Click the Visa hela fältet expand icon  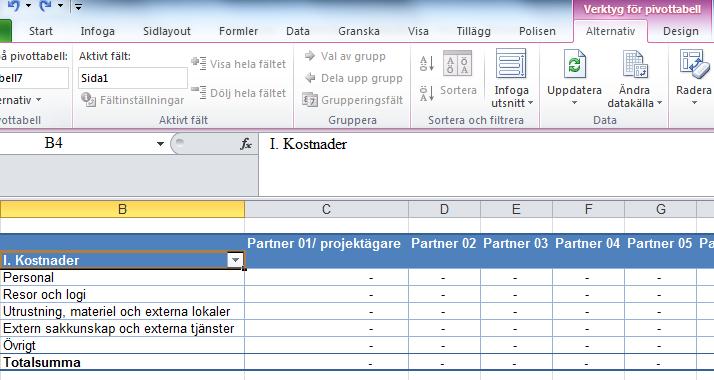click(x=199, y=63)
